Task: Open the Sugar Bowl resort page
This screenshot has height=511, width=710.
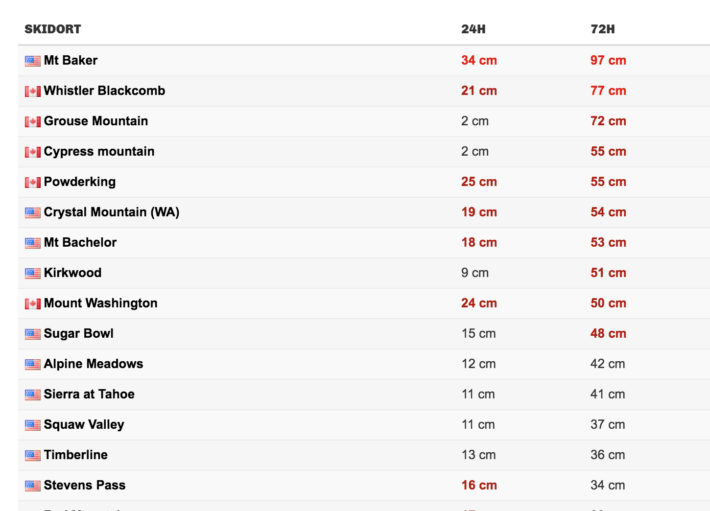Action: (x=78, y=333)
